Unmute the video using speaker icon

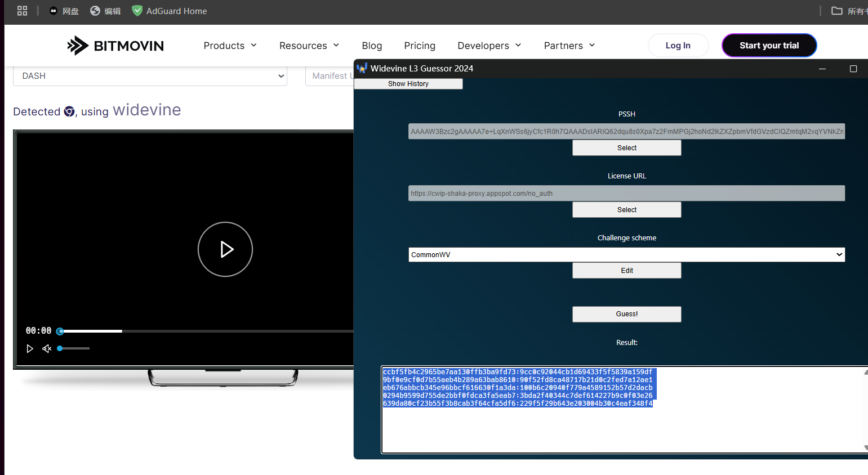pyautogui.click(x=47, y=348)
